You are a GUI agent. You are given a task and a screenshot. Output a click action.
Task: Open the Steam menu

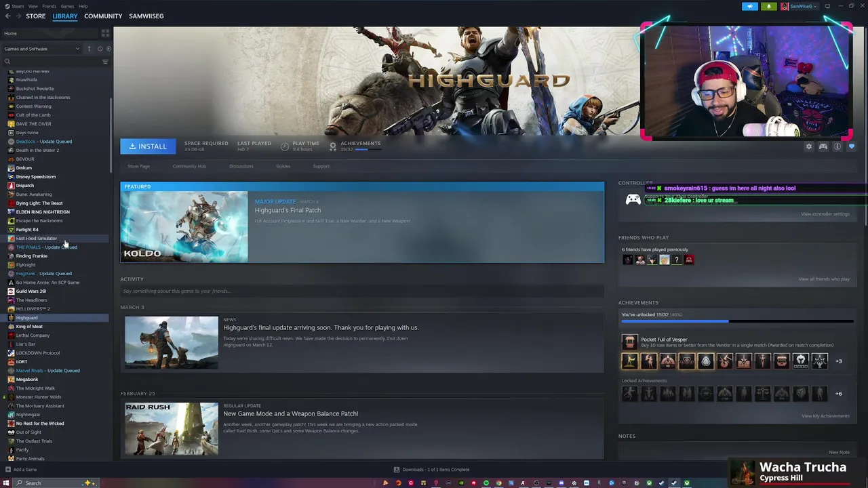coord(16,6)
